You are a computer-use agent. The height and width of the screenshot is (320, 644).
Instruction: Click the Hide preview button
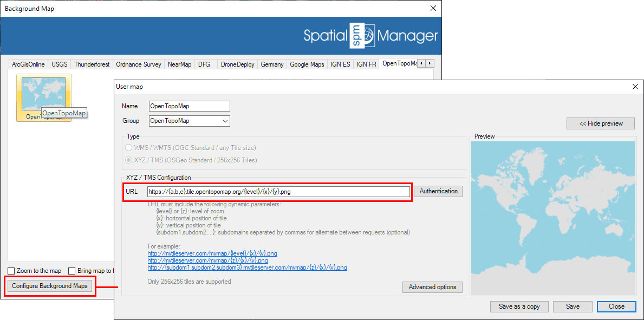(x=601, y=123)
